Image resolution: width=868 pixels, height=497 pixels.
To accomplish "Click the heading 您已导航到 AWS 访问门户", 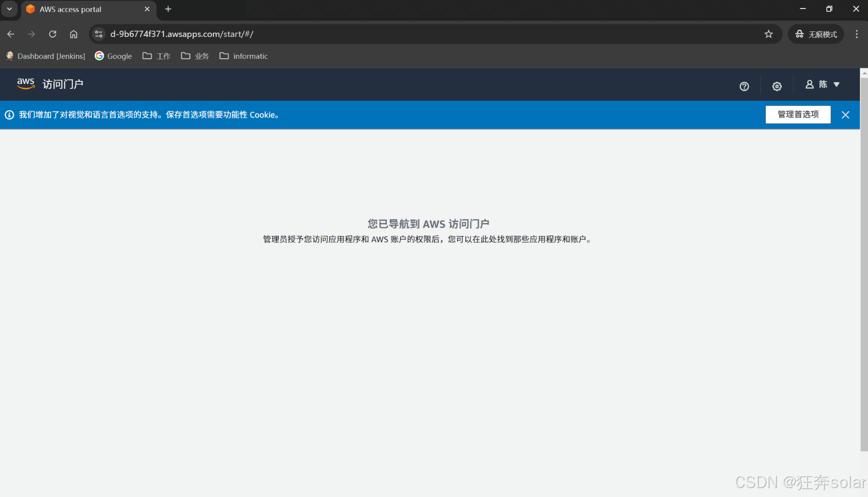I will 429,224.
